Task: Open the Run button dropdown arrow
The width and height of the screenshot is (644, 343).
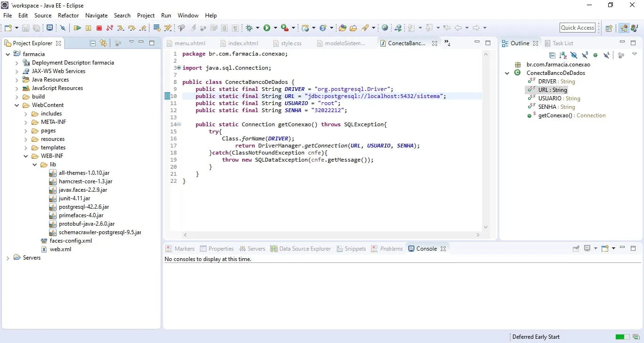Action: click(275, 28)
